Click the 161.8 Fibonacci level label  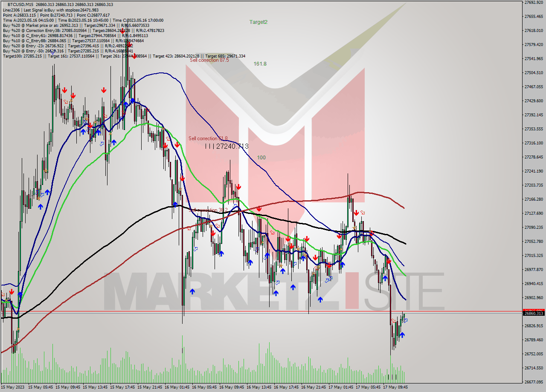[x=260, y=63]
